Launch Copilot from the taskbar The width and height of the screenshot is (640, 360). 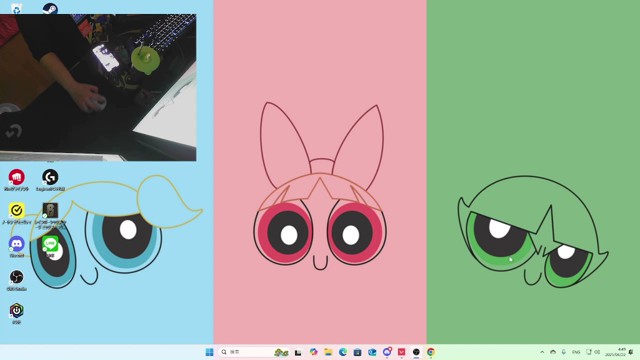tap(313, 352)
